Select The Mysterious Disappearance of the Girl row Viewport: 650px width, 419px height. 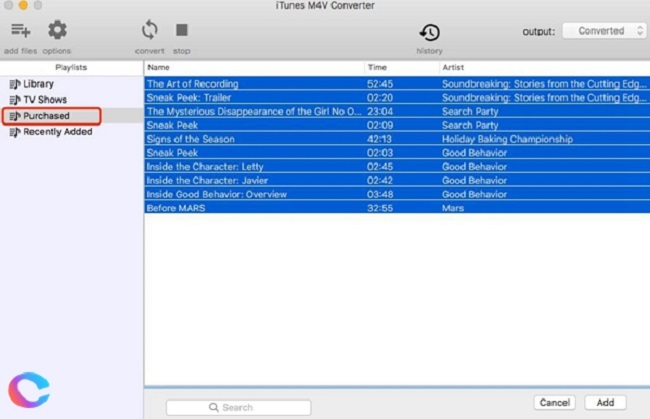pos(397,111)
